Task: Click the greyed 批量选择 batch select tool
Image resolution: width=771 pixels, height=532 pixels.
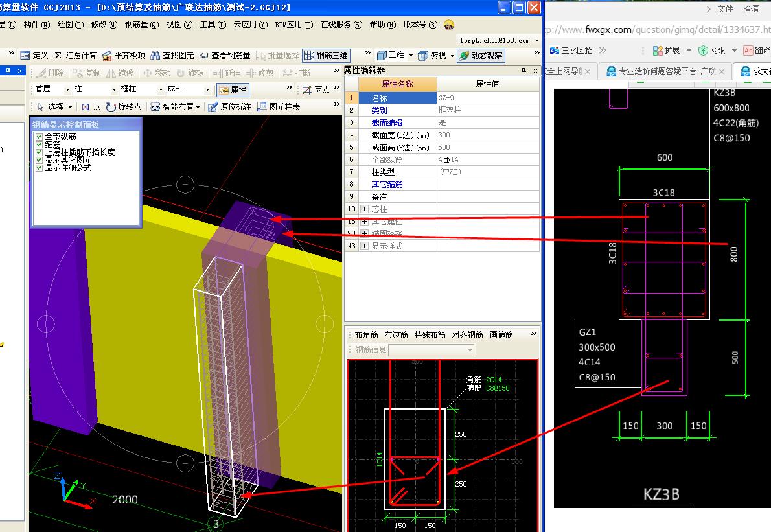Action: (x=277, y=56)
